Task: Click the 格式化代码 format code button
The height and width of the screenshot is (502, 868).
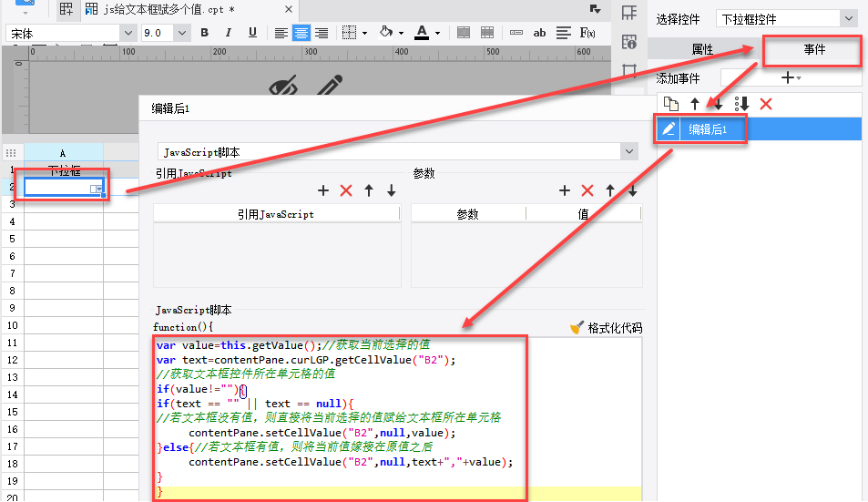Action: point(607,328)
